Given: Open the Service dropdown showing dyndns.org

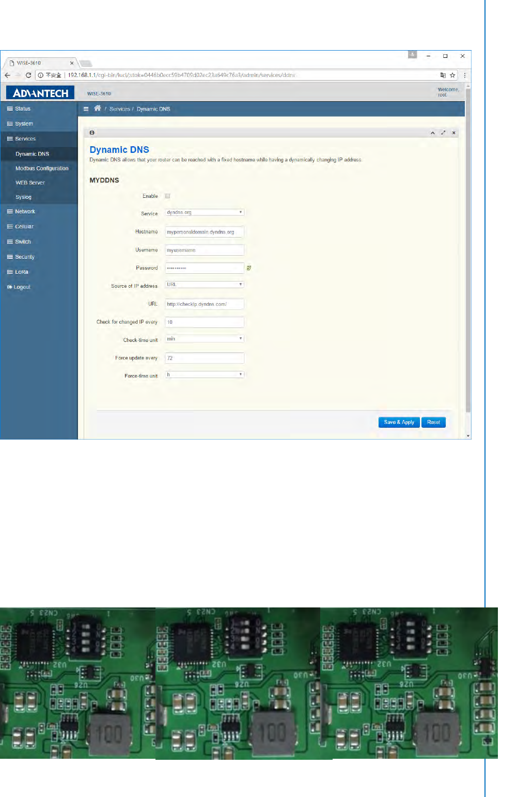Looking at the screenshot, I should pyautogui.click(x=205, y=212).
